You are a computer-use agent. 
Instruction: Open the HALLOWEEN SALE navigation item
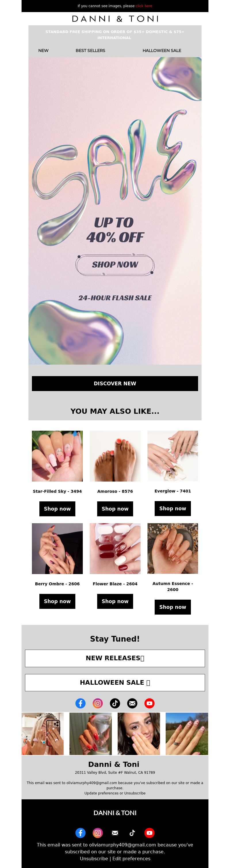pyautogui.click(x=162, y=51)
